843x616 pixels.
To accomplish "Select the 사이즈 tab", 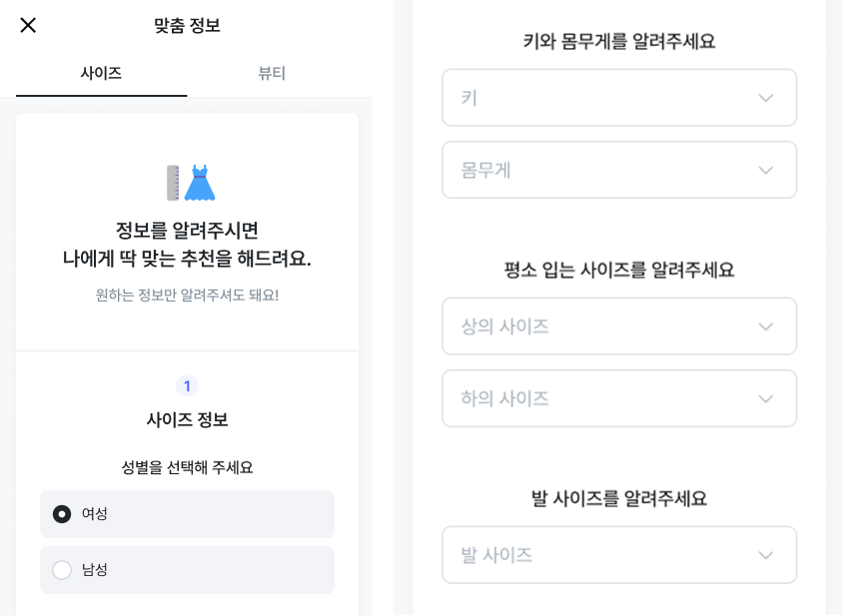I will coord(101,73).
